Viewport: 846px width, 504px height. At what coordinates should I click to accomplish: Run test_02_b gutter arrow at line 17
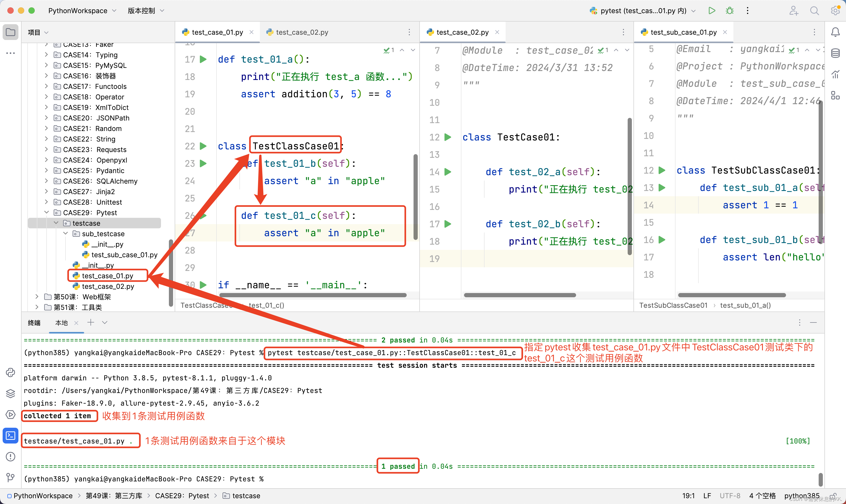448,224
